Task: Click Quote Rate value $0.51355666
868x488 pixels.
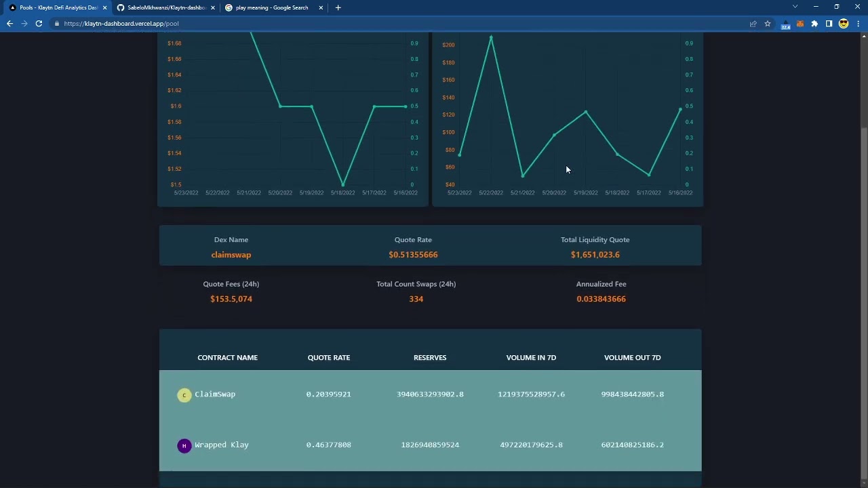Action: pyautogui.click(x=413, y=255)
